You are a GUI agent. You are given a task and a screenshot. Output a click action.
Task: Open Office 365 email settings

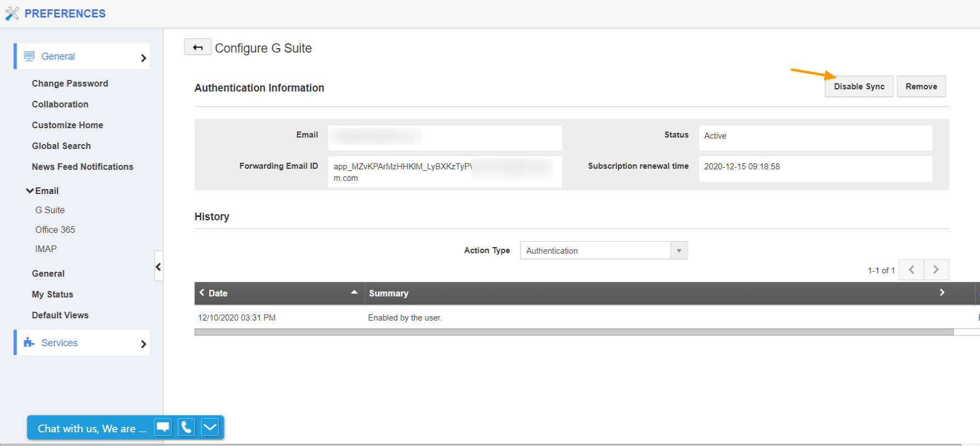55,230
